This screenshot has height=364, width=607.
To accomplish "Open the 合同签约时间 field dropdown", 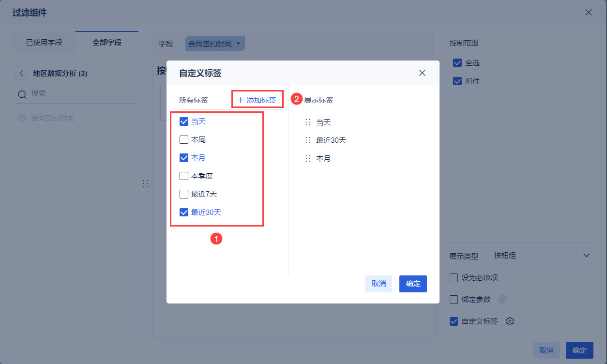I will (215, 44).
